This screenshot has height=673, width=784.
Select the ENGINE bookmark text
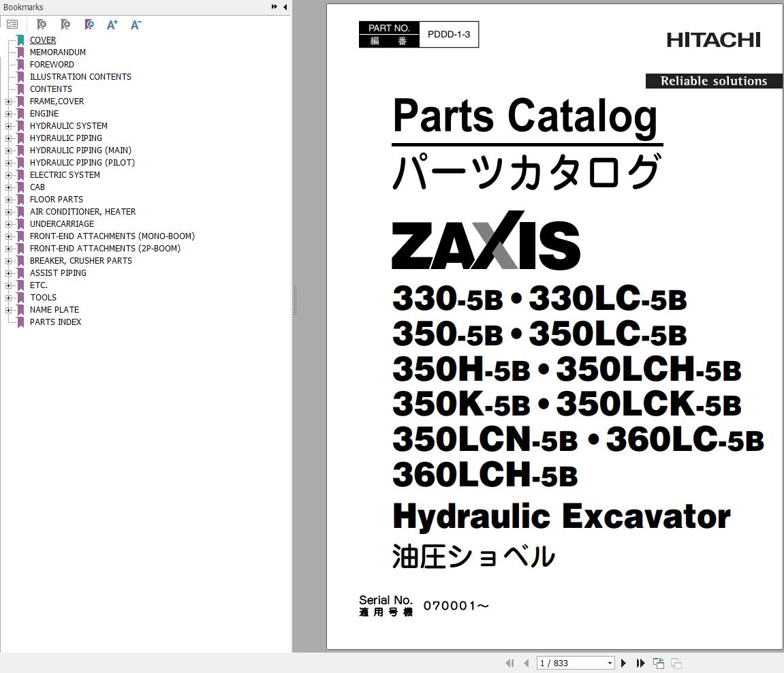[44, 114]
